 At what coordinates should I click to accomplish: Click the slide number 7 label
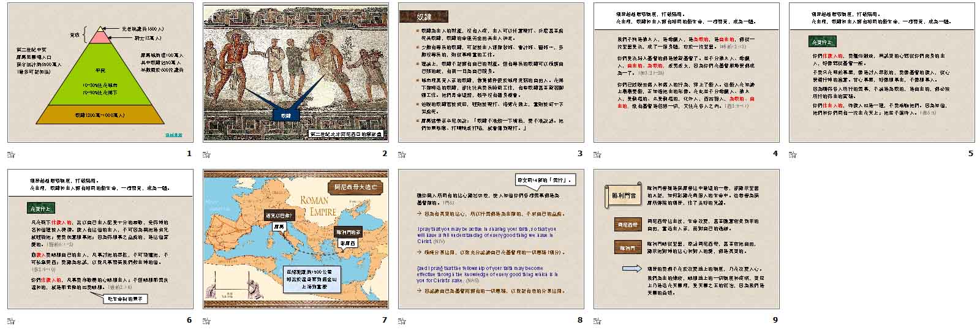point(384,320)
